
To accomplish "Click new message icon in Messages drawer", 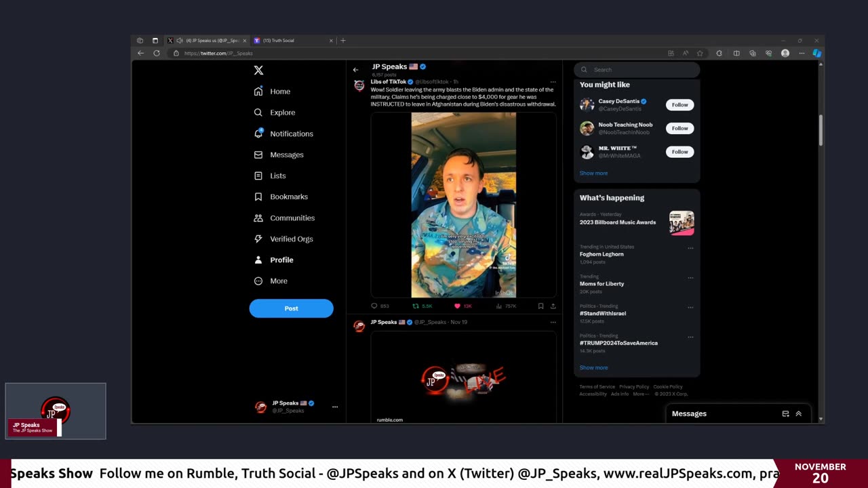I will (785, 413).
